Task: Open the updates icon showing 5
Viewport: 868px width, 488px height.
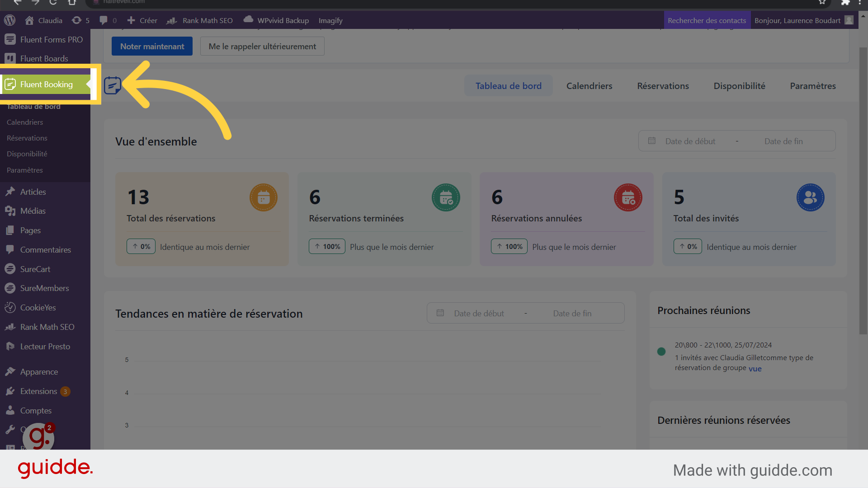Action: 77,20
